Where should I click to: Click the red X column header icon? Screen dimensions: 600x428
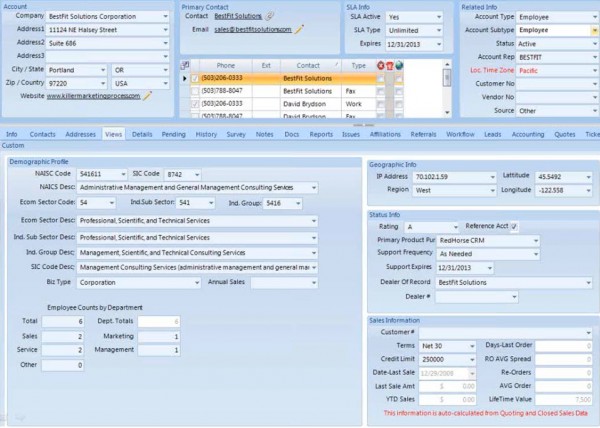(380, 65)
